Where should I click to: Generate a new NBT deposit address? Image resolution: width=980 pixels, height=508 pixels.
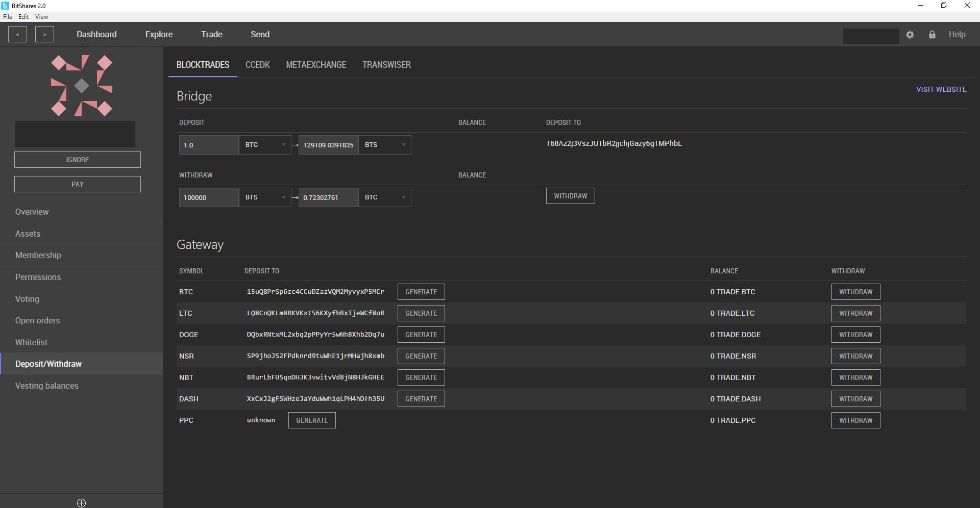[x=421, y=377]
